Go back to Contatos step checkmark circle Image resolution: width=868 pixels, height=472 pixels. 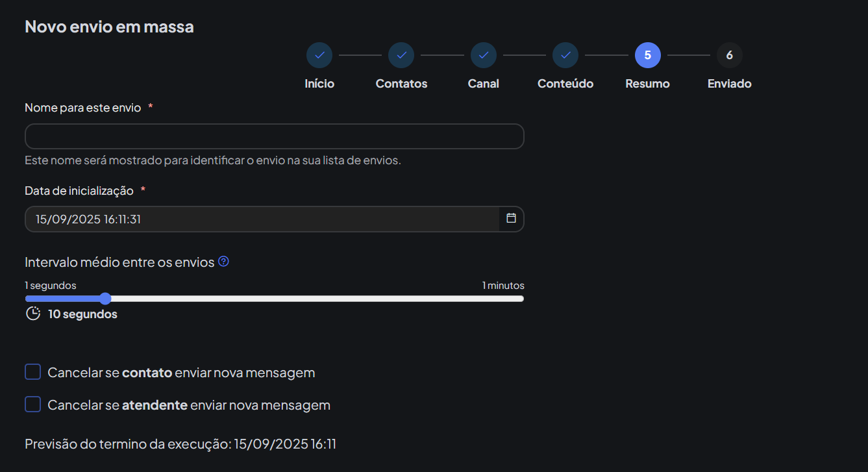click(x=401, y=55)
